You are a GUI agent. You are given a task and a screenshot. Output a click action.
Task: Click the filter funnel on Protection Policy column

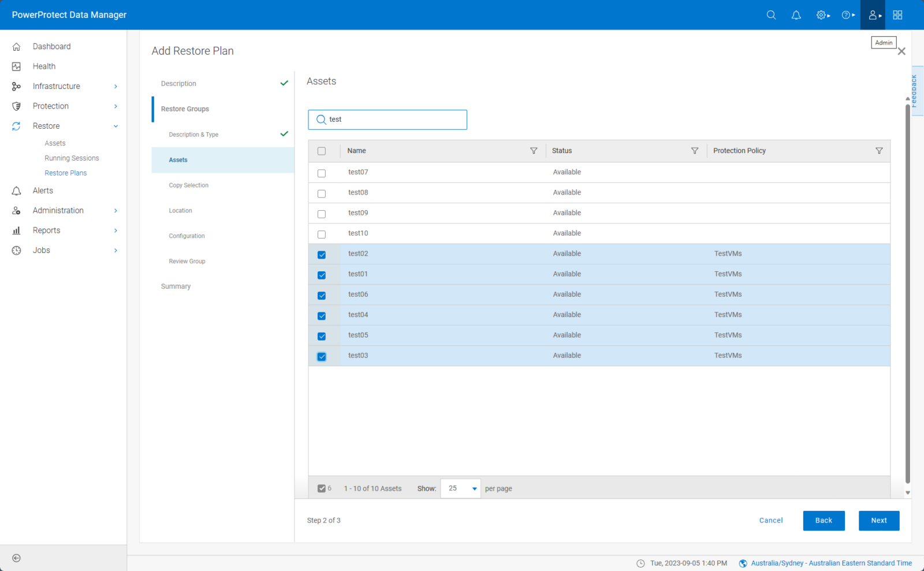tap(879, 151)
